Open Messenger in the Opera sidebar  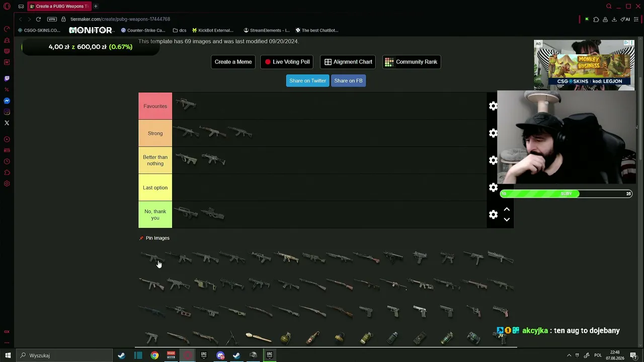click(7, 101)
